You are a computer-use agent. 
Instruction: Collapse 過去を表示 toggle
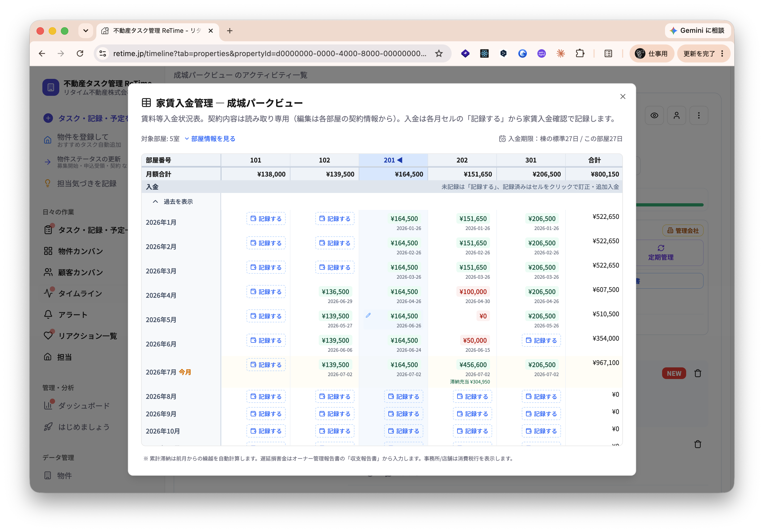click(x=173, y=202)
